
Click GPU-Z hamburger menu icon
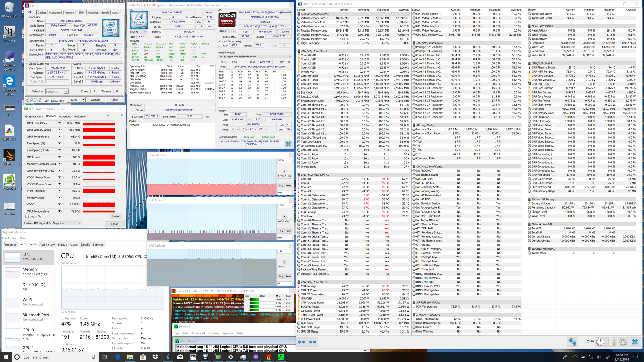tap(121, 115)
